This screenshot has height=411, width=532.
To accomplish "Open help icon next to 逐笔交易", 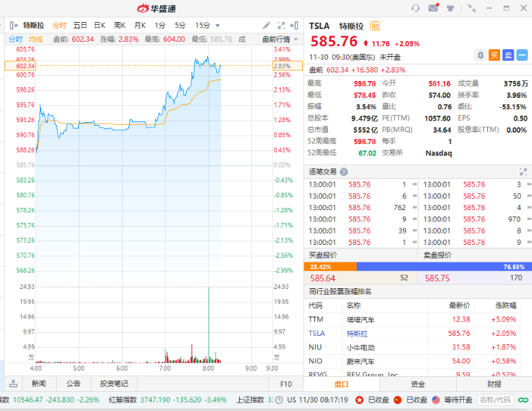I will 344,172.
